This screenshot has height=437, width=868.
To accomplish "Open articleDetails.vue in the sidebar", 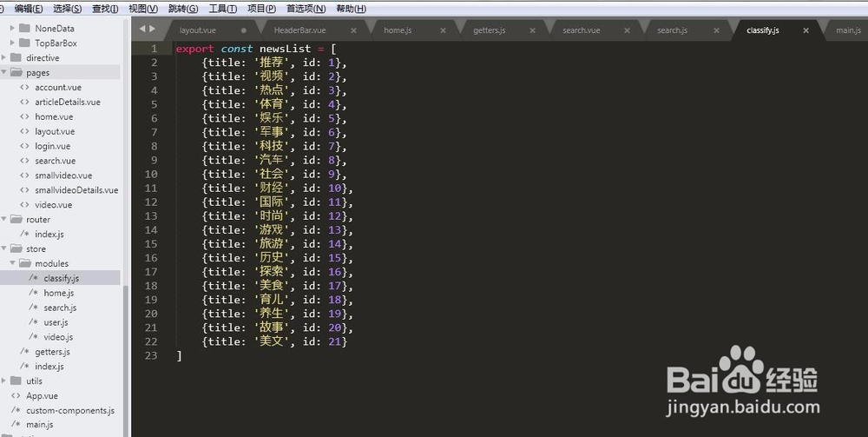I will point(68,102).
